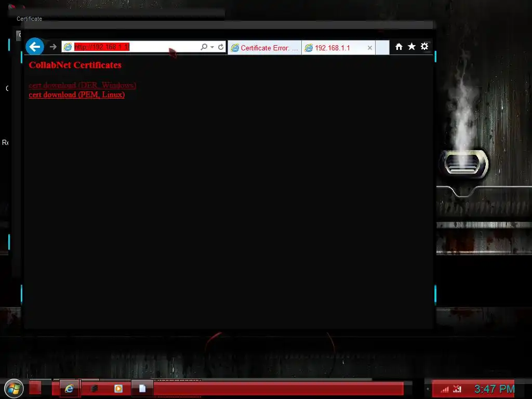Switch to the Certificate Error tab
Screen dimensions: 532x399
coord(264,48)
